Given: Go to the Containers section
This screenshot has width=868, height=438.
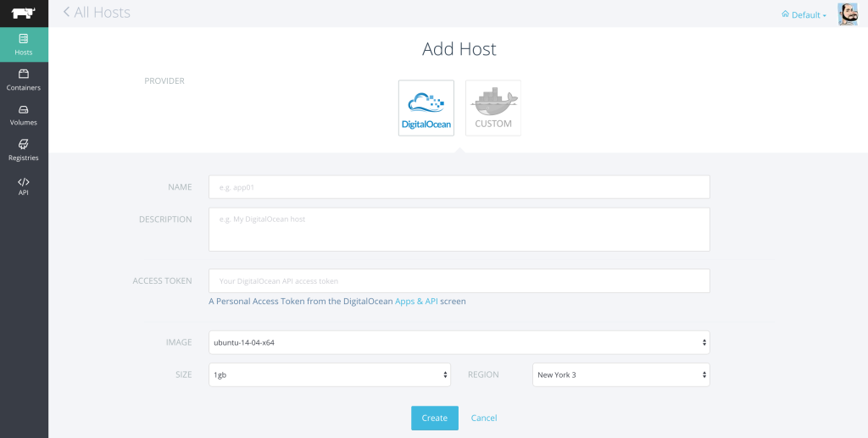Looking at the screenshot, I should 24,79.
